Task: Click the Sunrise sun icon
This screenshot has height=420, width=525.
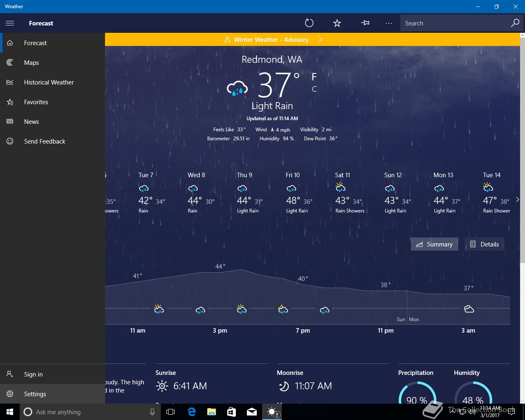Action: coord(162,386)
